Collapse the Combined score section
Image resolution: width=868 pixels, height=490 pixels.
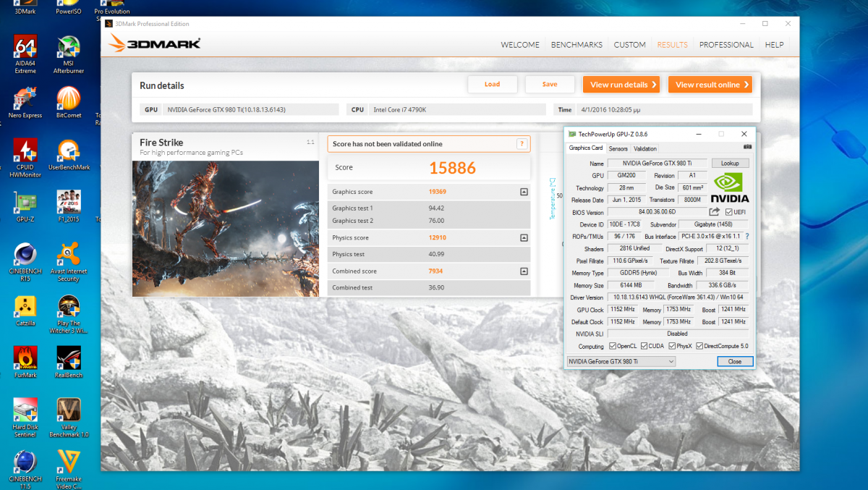coord(523,271)
